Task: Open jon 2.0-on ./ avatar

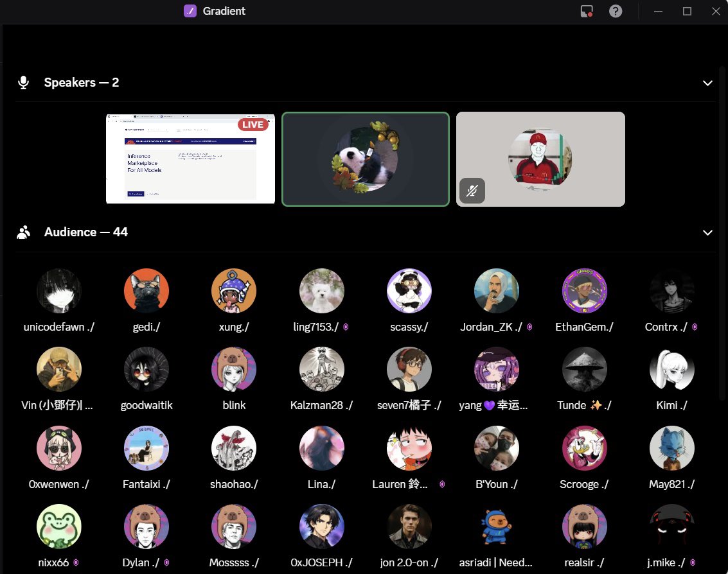Action: click(x=409, y=526)
